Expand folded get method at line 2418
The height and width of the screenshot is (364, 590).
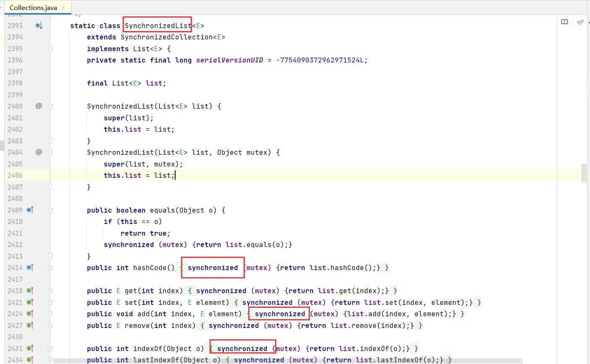click(x=50, y=291)
